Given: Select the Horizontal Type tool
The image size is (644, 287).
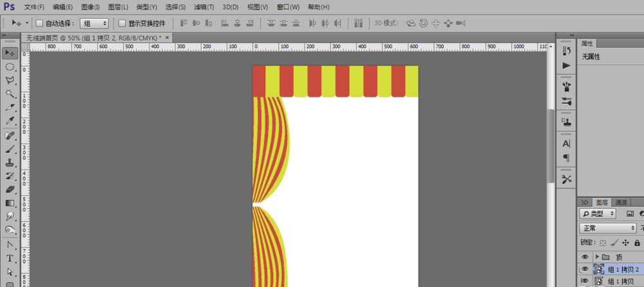Looking at the screenshot, I should [10, 259].
